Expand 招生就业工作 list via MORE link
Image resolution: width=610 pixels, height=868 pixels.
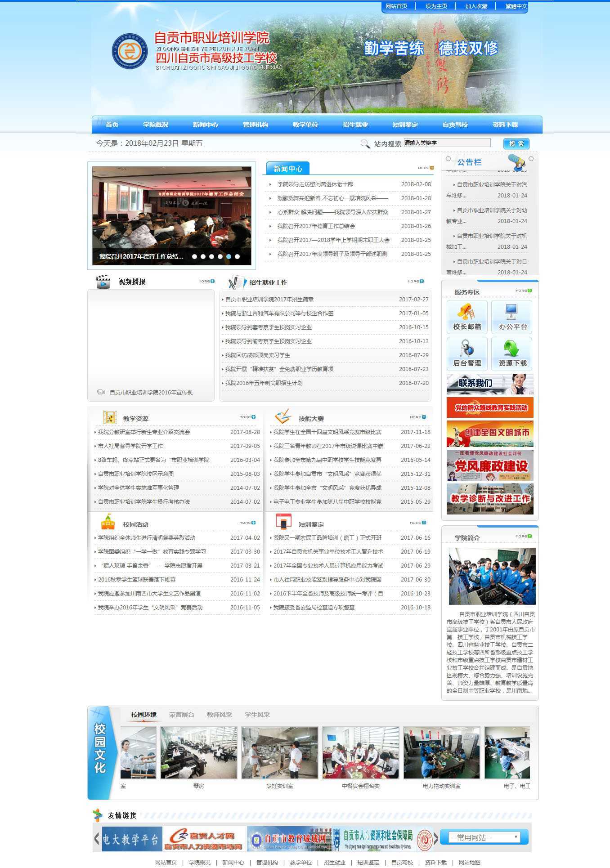pyautogui.click(x=415, y=281)
